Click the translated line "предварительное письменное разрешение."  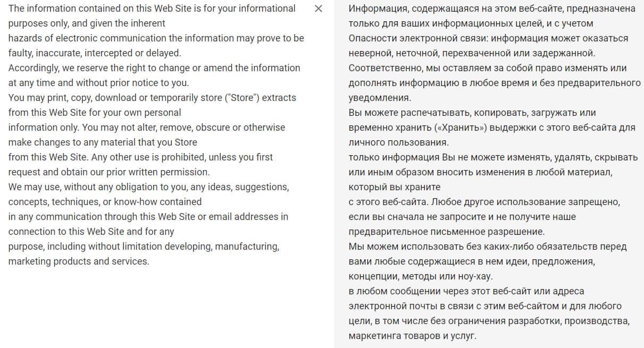[x=447, y=232]
